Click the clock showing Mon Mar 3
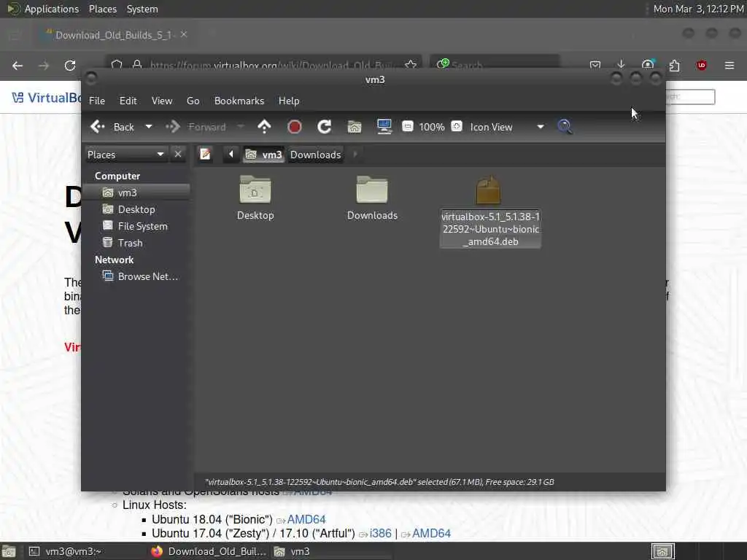 tap(698, 9)
